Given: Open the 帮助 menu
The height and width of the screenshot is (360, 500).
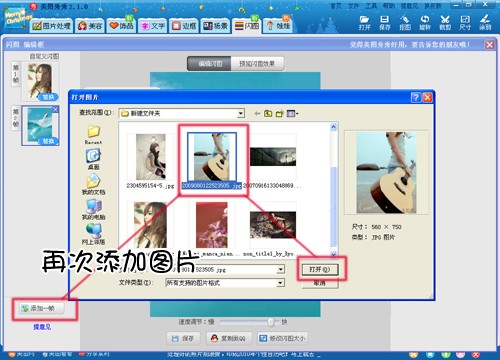Looking at the screenshot, I should pyautogui.click(x=389, y=6).
